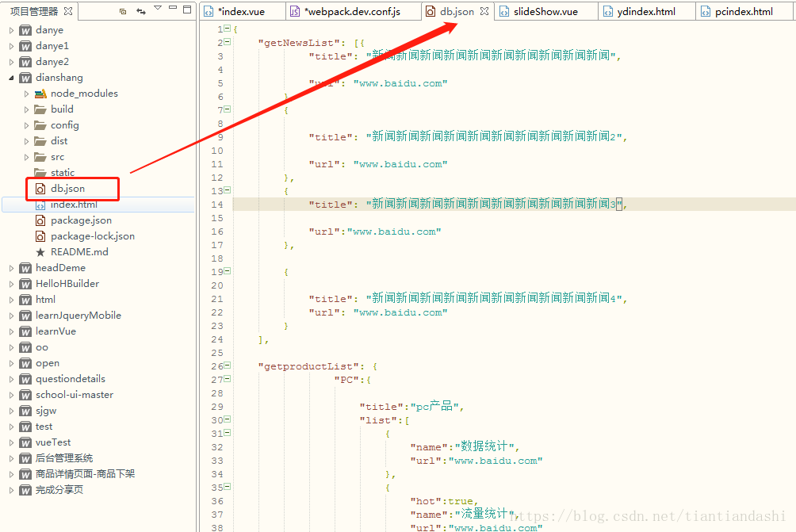Click the db.json file icon
Screen dimensions: 796x532
click(x=40, y=189)
